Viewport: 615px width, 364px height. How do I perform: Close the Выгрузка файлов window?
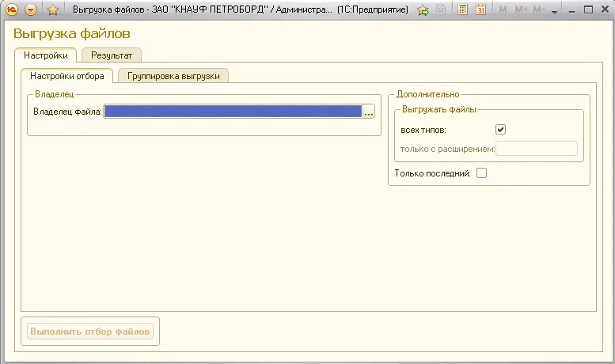(606, 9)
